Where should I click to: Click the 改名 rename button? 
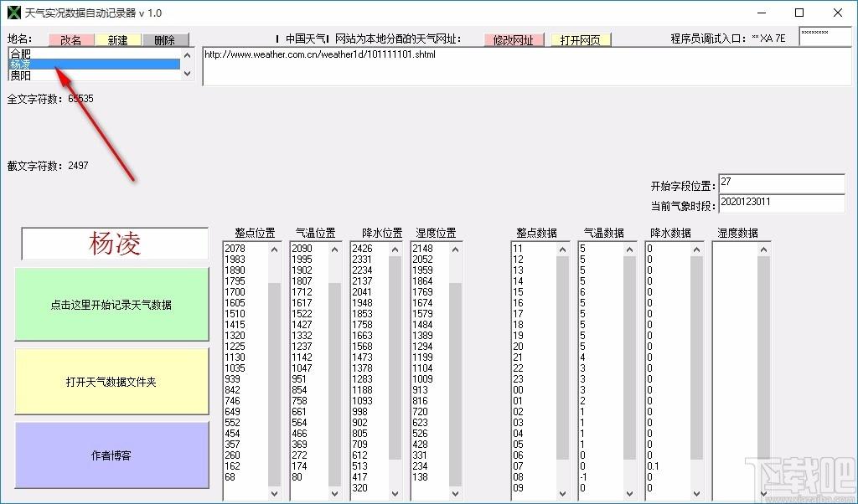(x=70, y=40)
